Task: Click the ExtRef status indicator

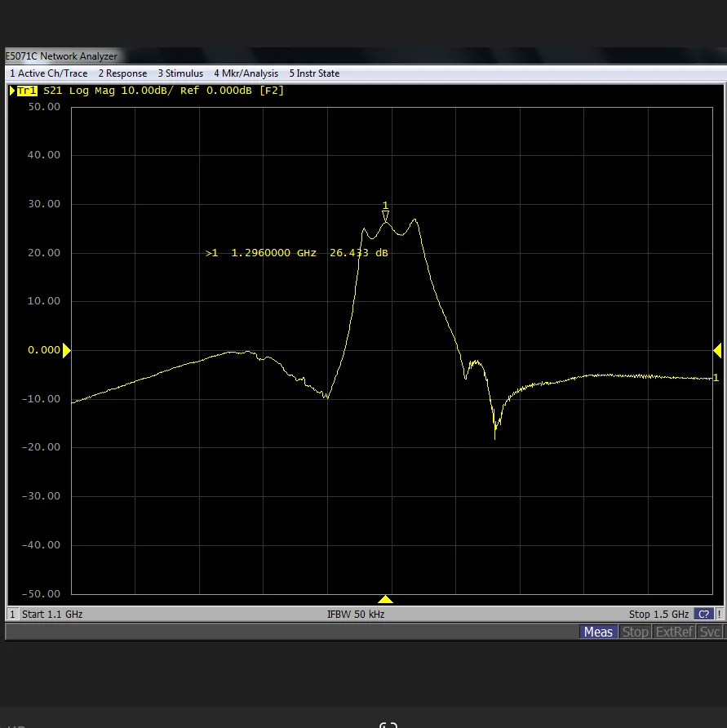Action: 674,632
